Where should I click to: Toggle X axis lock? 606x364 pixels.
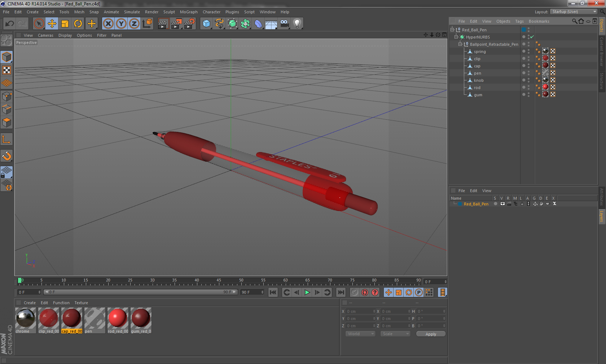tap(108, 24)
